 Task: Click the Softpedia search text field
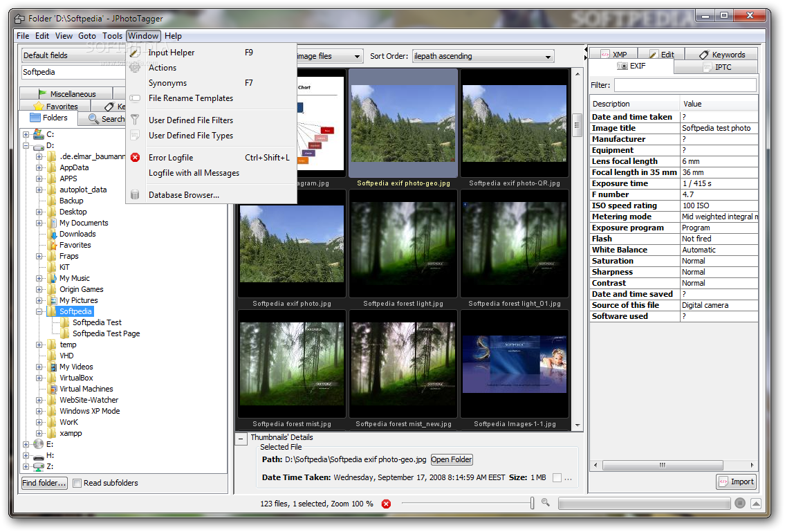73,72
